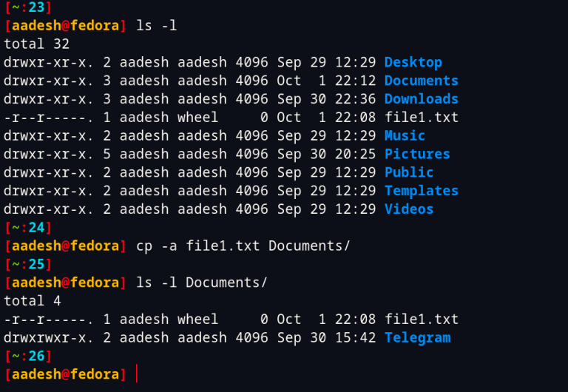This screenshot has width=568, height=392.
Task: Select the Templates directory name
Action: [421, 191]
